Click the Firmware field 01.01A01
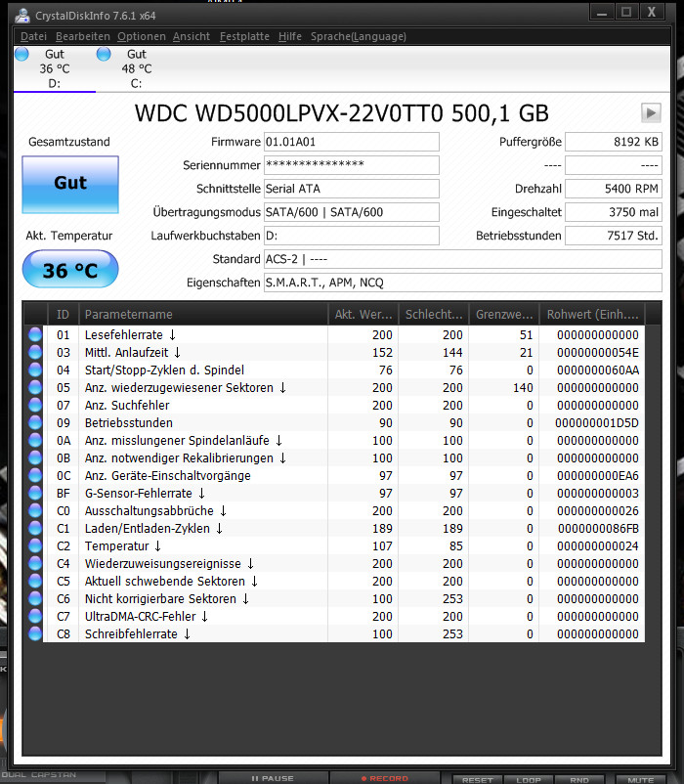 (x=351, y=142)
